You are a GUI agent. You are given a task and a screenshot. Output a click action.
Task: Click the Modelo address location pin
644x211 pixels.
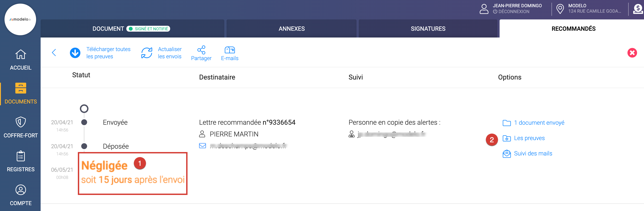(x=560, y=9)
